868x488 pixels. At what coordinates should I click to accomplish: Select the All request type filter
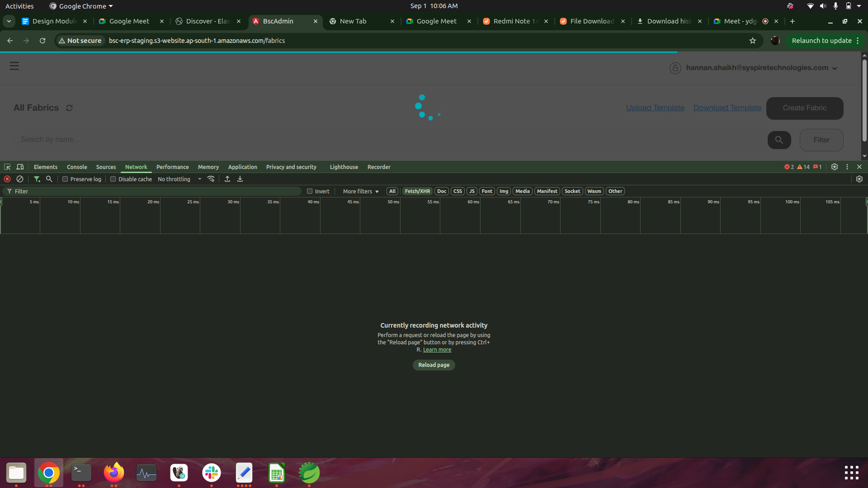(392, 191)
